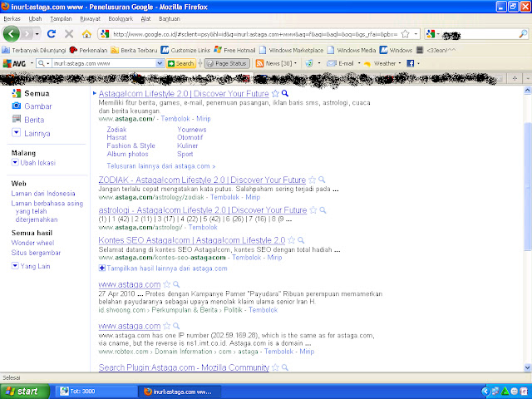Click Situs bergambar option
532x399 pixels.
[36, 253]
